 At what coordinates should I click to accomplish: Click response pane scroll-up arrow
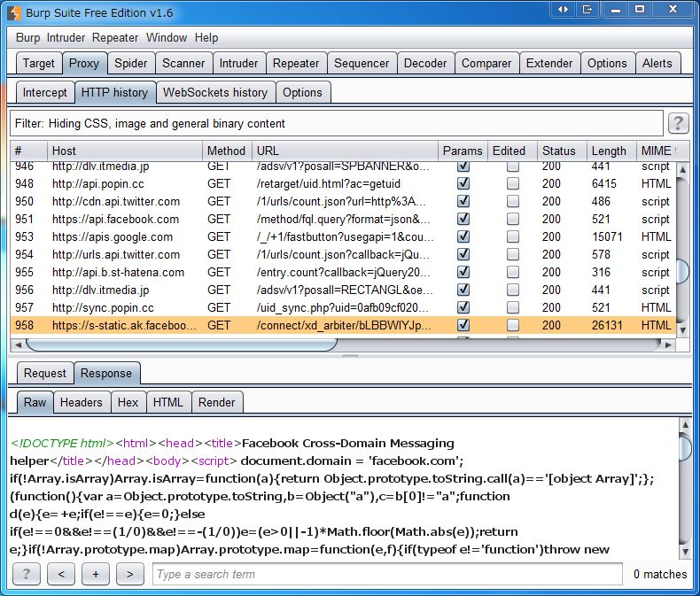pyautogui.click(x=685, y=425)
